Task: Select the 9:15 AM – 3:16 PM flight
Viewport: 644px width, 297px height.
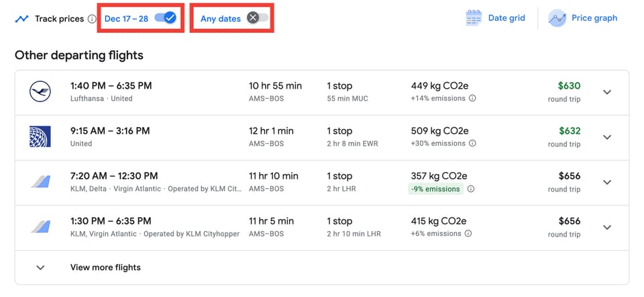Action: 110,131
